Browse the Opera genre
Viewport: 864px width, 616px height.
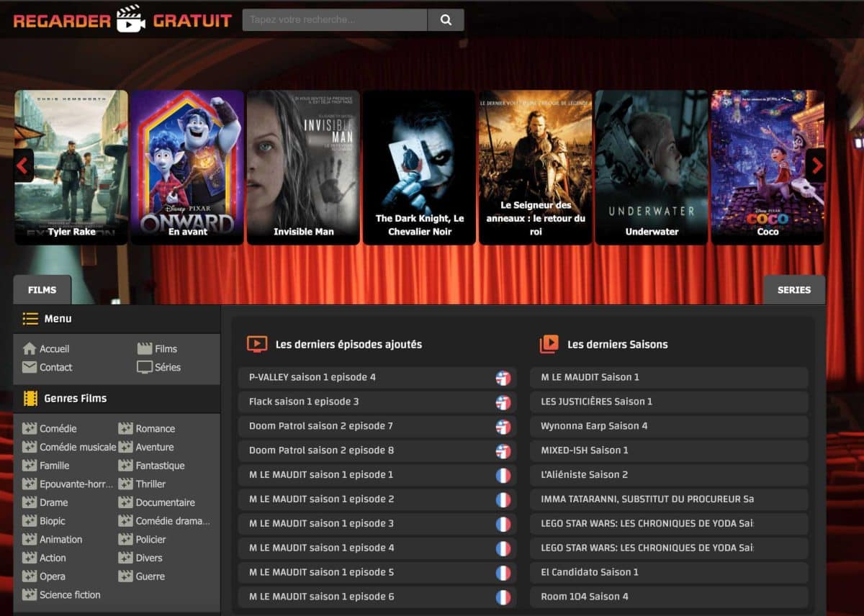point(53,576)
